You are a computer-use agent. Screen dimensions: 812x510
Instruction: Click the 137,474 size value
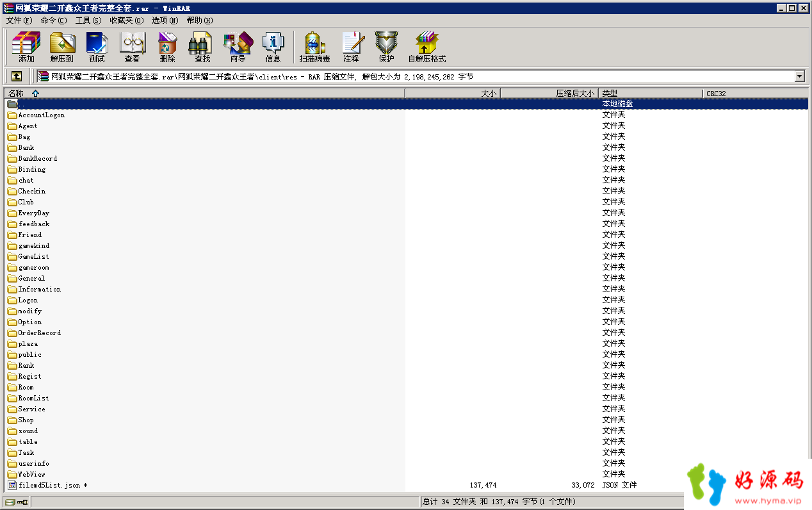point(483,486)
